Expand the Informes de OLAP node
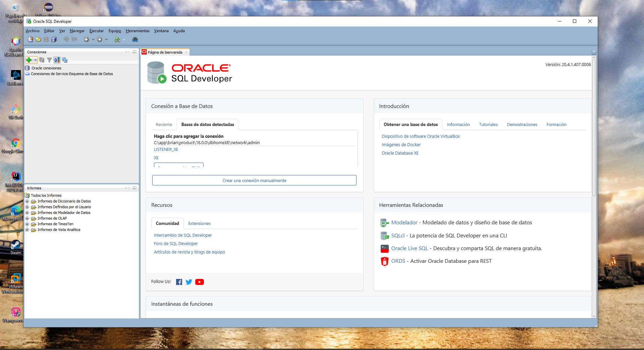The width and height of the screenshot is (644, 350). coord(27,219)
